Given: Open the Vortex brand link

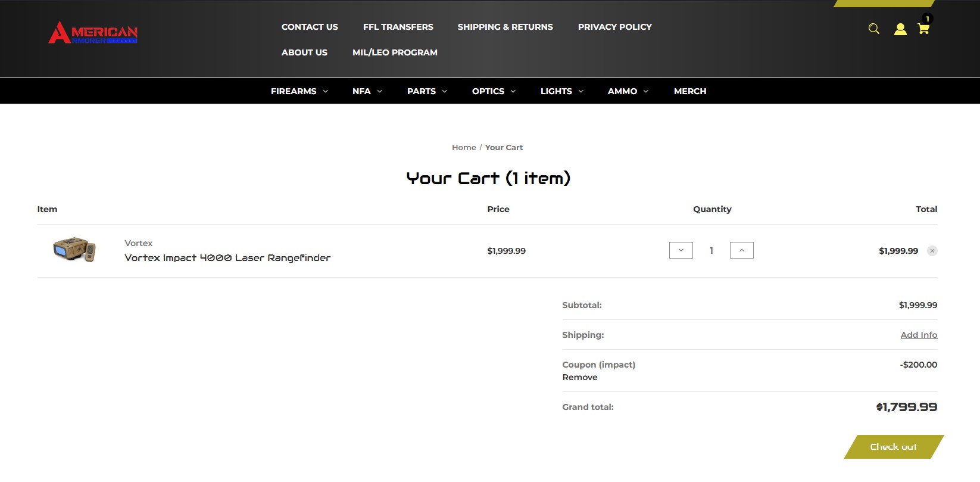Looking at the screenshot, I should coord(139,243).
